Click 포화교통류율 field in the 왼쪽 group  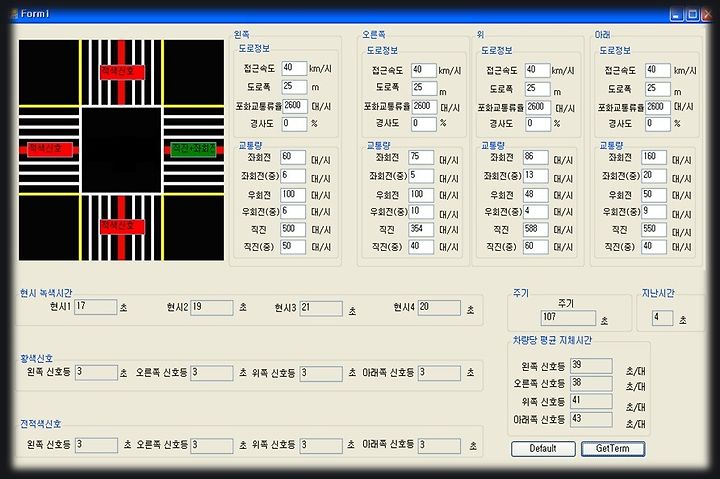coord(295,106)
